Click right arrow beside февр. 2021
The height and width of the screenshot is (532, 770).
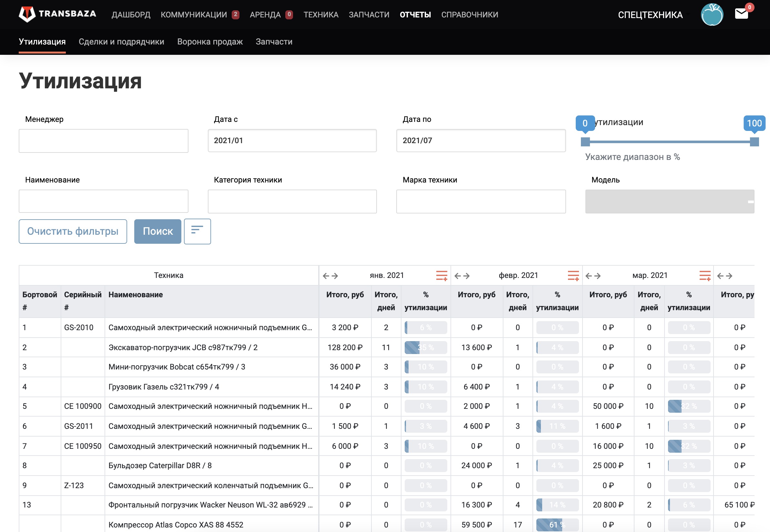[466, 276]
